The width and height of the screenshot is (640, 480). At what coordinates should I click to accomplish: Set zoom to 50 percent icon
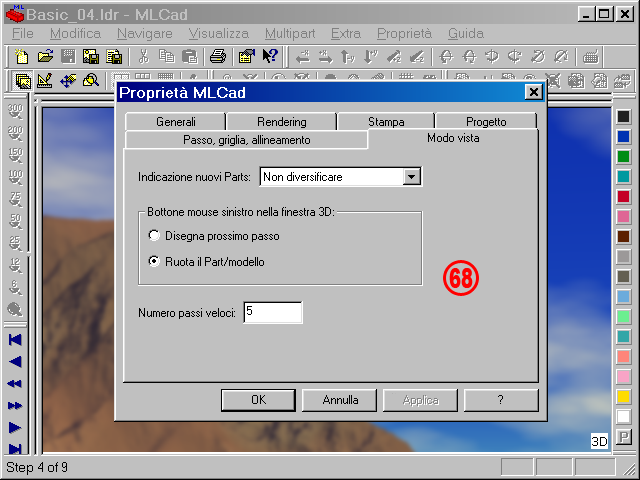point(15,221)
